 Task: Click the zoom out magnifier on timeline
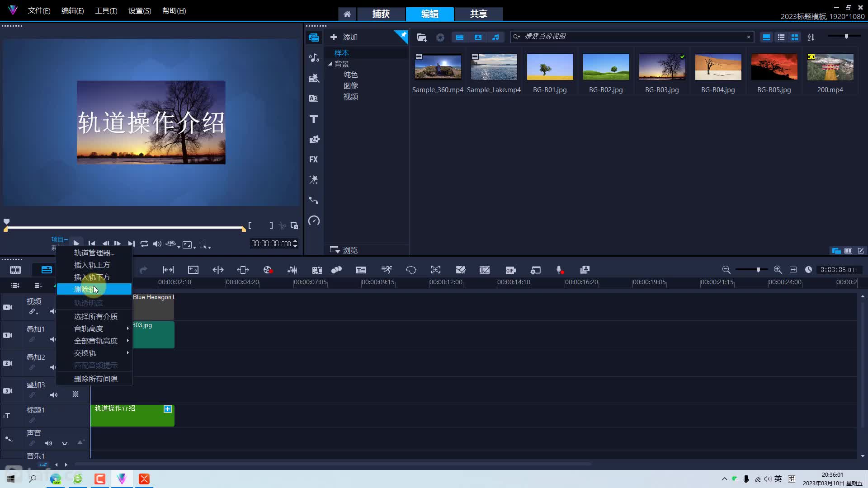[726, 270]
